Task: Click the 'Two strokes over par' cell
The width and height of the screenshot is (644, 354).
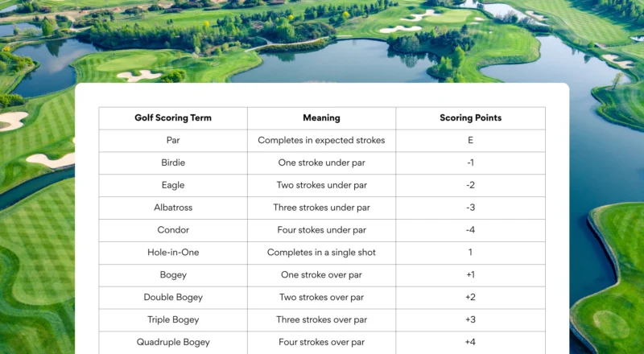Action: click(x=321, y=297)
